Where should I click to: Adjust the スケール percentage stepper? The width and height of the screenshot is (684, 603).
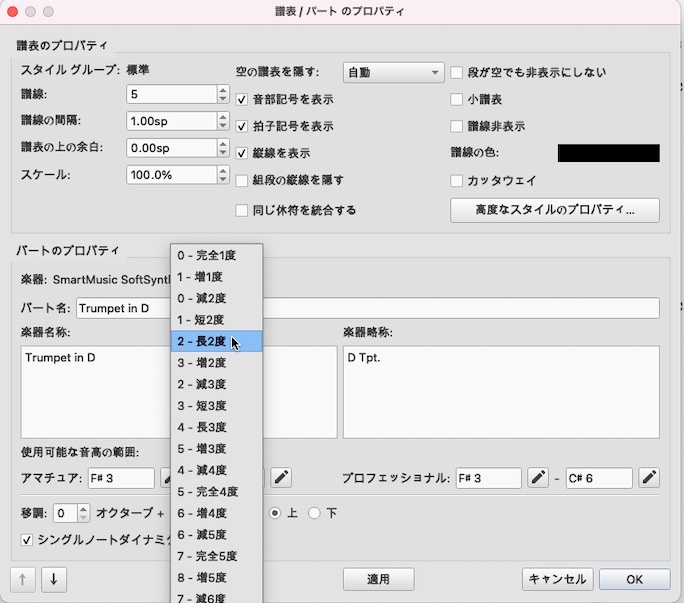(222, 175)
